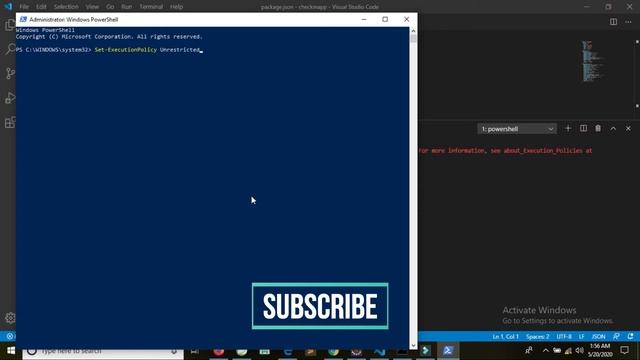Open the View menu in VS Code
This screenshot has height=360, width=640.
(92, 7)
